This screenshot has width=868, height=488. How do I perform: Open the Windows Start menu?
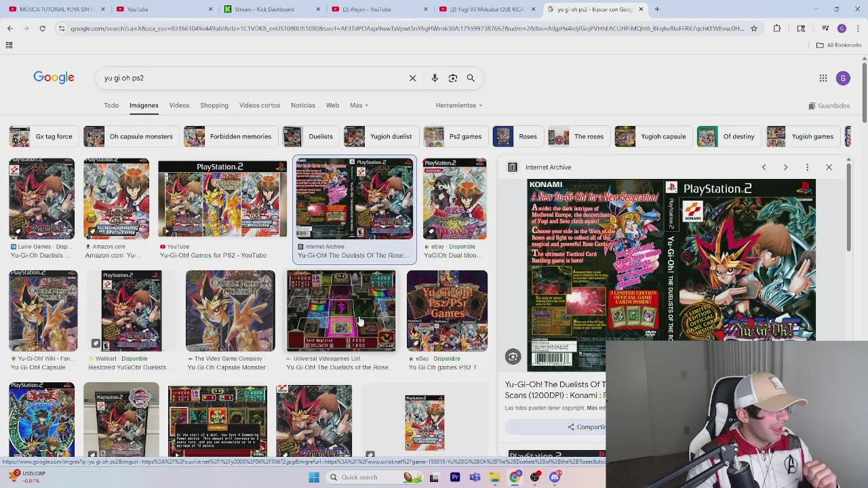pyautogui.click(x=314, y=477)
